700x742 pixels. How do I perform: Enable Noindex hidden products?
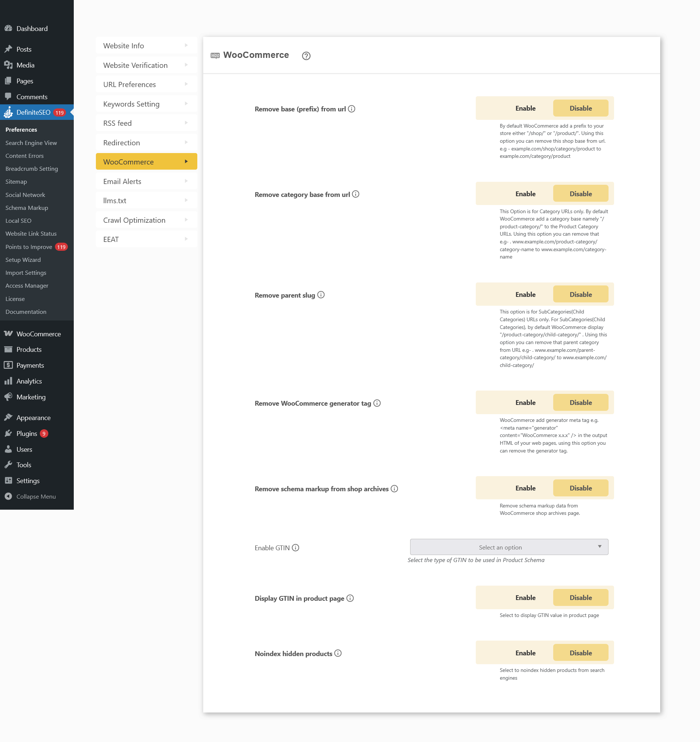pos(525,653)
